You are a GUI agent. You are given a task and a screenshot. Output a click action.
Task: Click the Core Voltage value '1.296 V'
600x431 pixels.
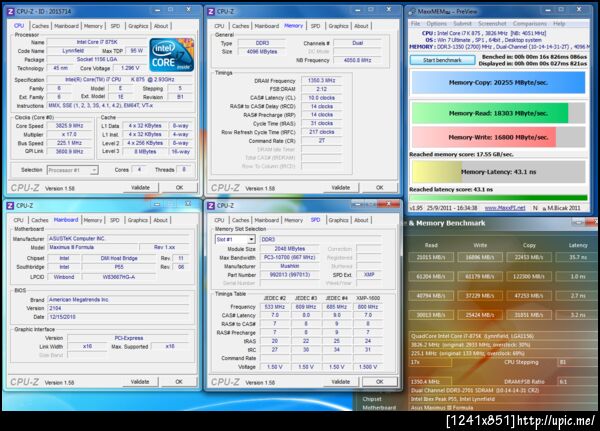point(130,68)
